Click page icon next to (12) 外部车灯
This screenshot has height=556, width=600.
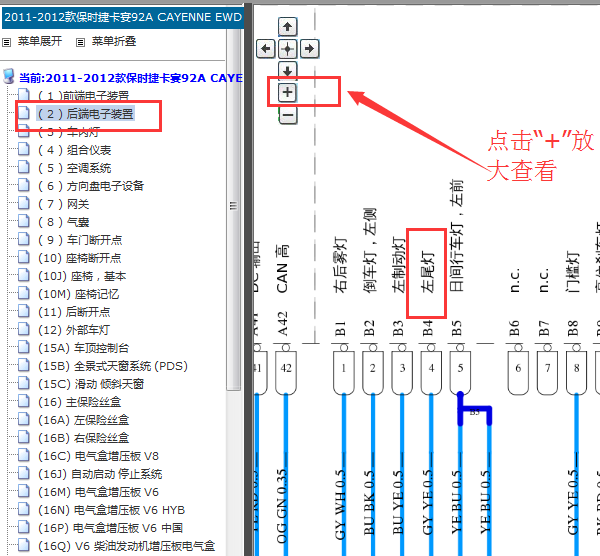point(24,328)
